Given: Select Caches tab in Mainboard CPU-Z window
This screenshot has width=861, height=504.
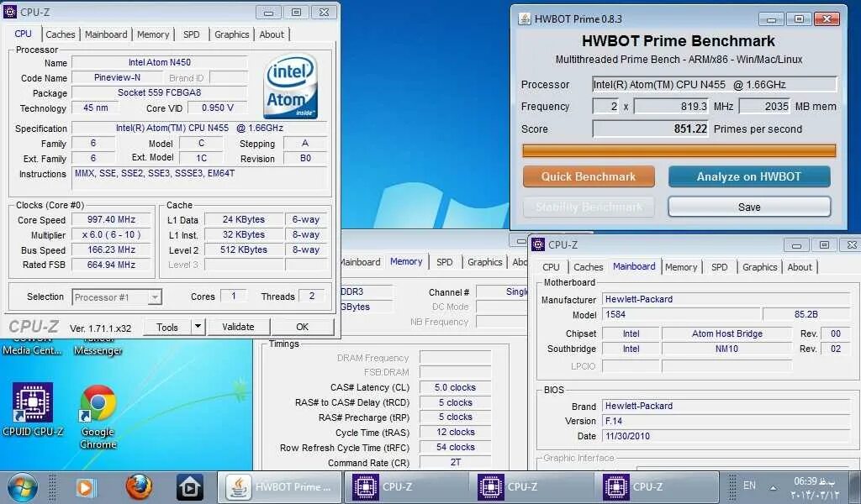Looking at the screenshot, I should pyautogui.click(x=588, y=267).
